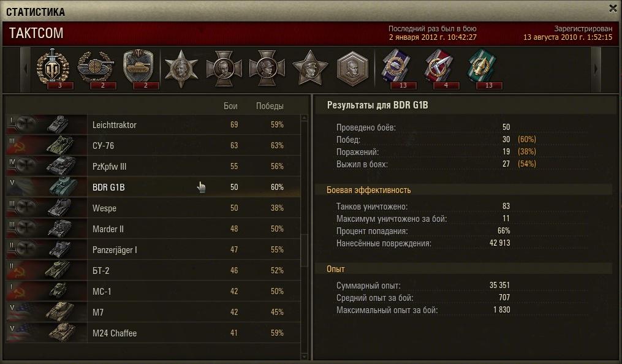Click the shield tank medal with badge 2

[138, 68]
